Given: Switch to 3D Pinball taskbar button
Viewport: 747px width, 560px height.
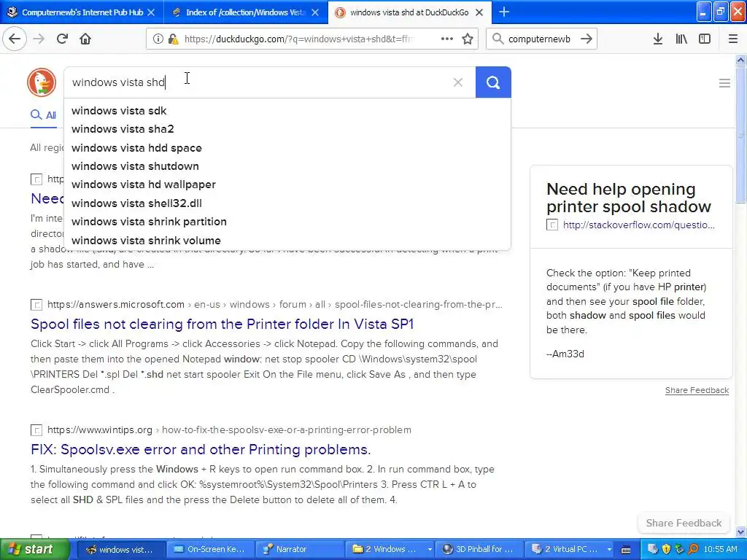Looking at the screenshot, I should [x=479, y=549].
